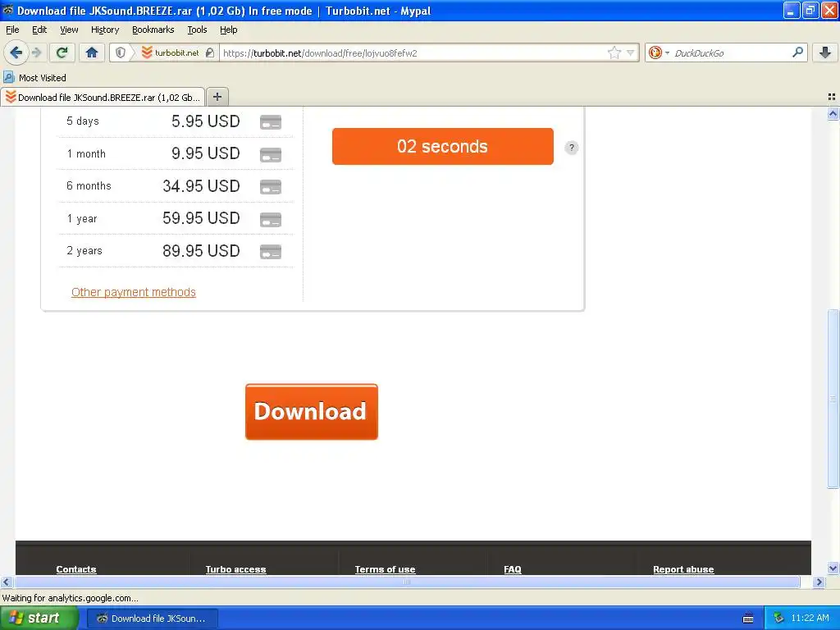Click the address bar URL field
The width and height of the screenshot is (840, 630).
click(413, 52)
